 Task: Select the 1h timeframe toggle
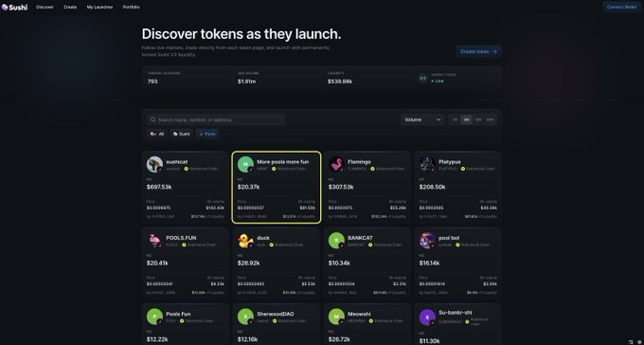pos(455,119)
